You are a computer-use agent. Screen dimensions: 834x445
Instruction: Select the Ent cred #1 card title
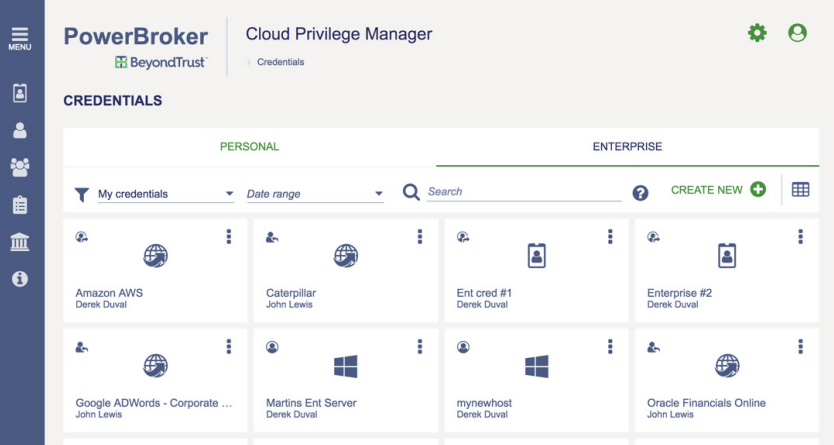(484, 293)
